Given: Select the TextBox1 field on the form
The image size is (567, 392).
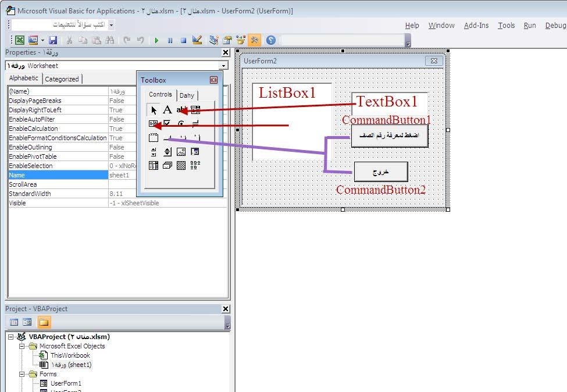Looking at the screenshot, I should (390, 104).
